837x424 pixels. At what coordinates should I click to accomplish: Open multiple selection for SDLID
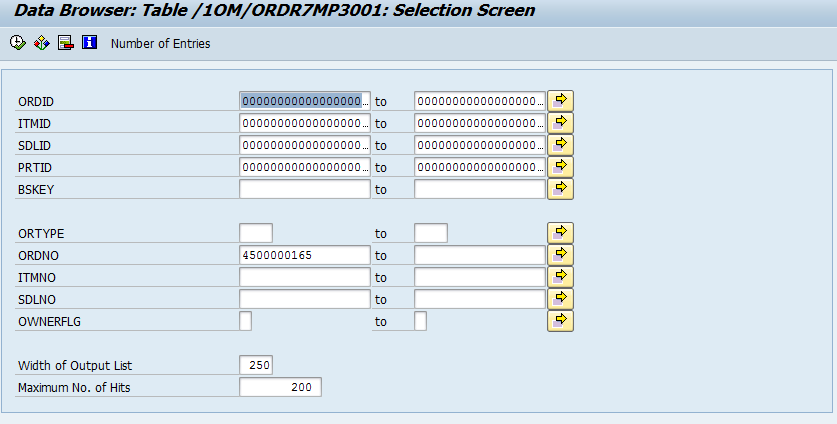pyautogui.click(x=560, y=145)
